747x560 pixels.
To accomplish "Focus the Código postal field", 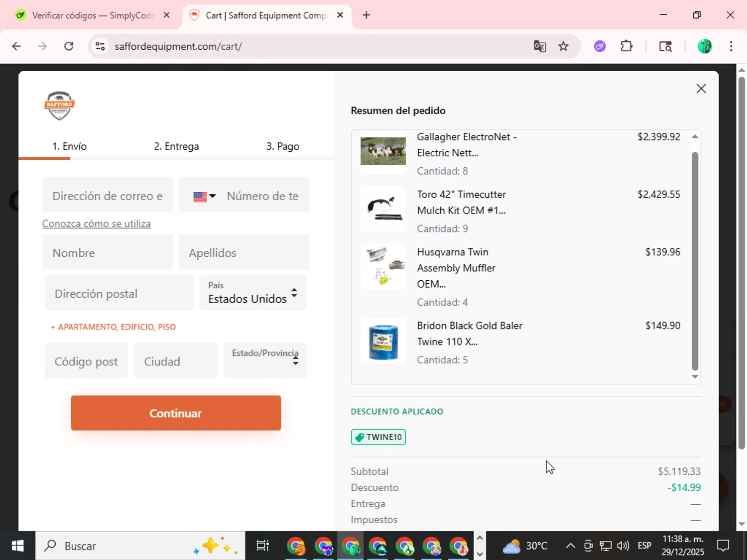I will click(x=86, y=360).
